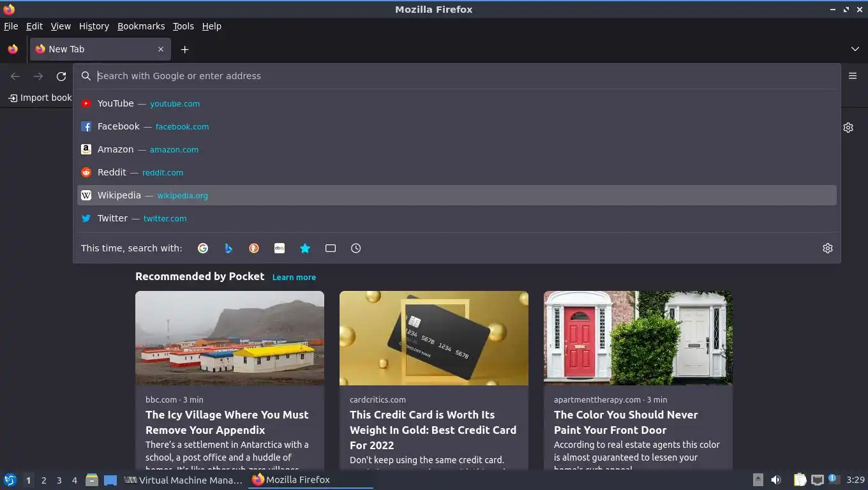868x490 pixels.
Task: Switch to Virtual Machine Manager taskbar entry
Action: tap(184, 480)
